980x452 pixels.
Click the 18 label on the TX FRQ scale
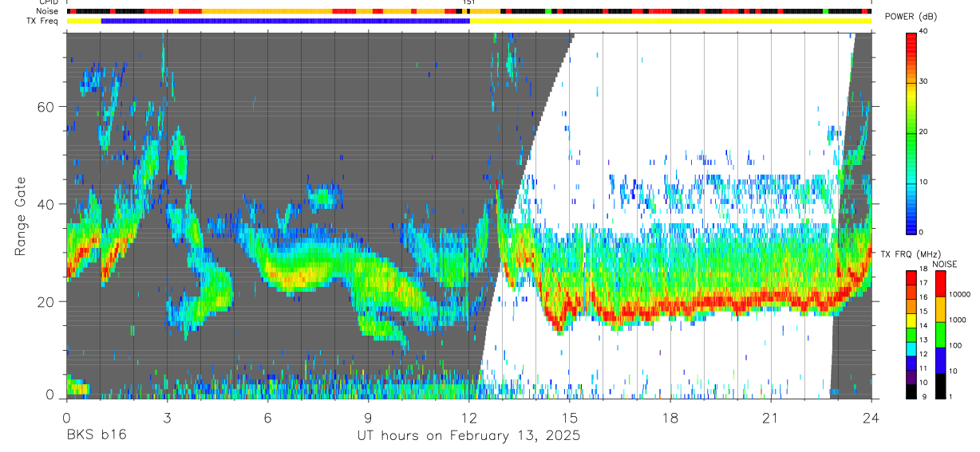tap(923, 269)
